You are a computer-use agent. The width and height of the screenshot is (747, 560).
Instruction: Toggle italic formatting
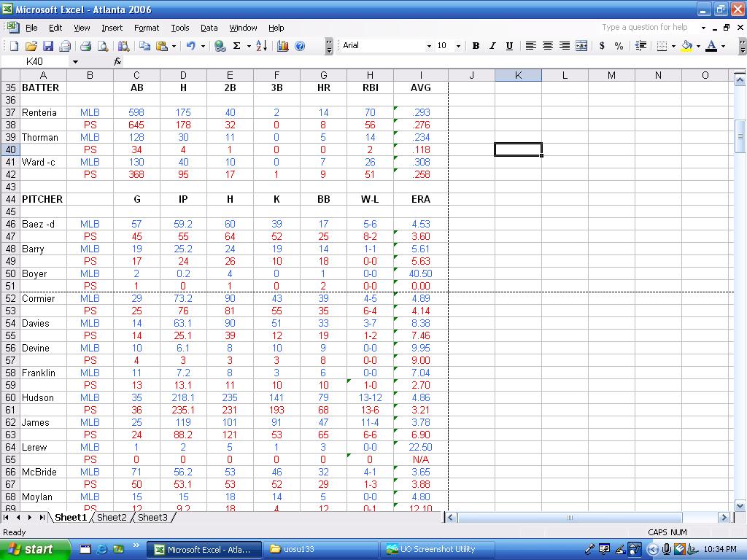[492, 46]
